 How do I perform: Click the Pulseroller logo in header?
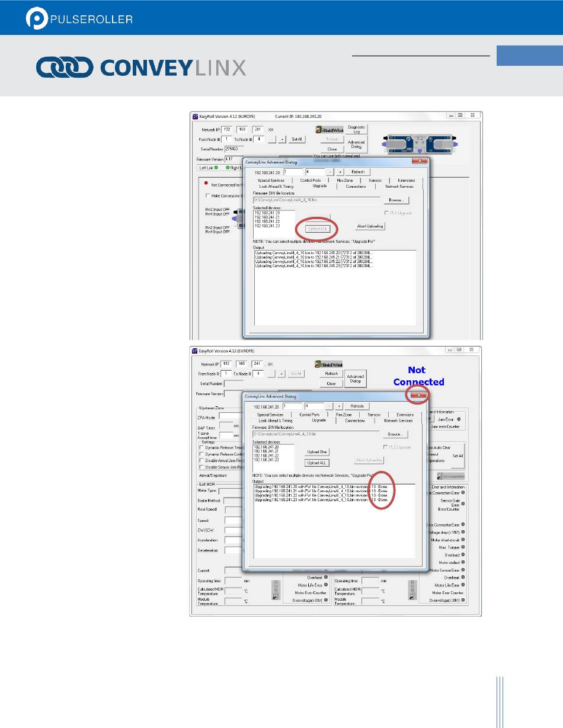click(x=79, y=18)
